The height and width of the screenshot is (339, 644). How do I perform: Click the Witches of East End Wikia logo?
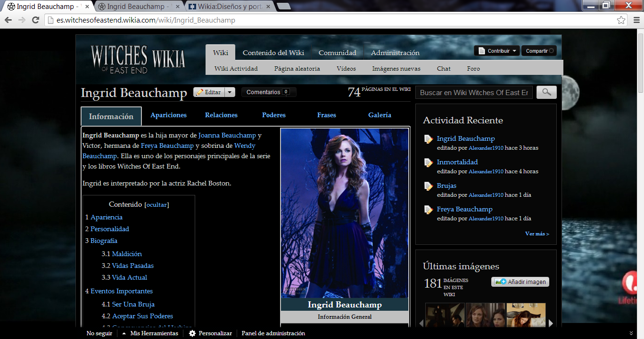coord(138,59)
